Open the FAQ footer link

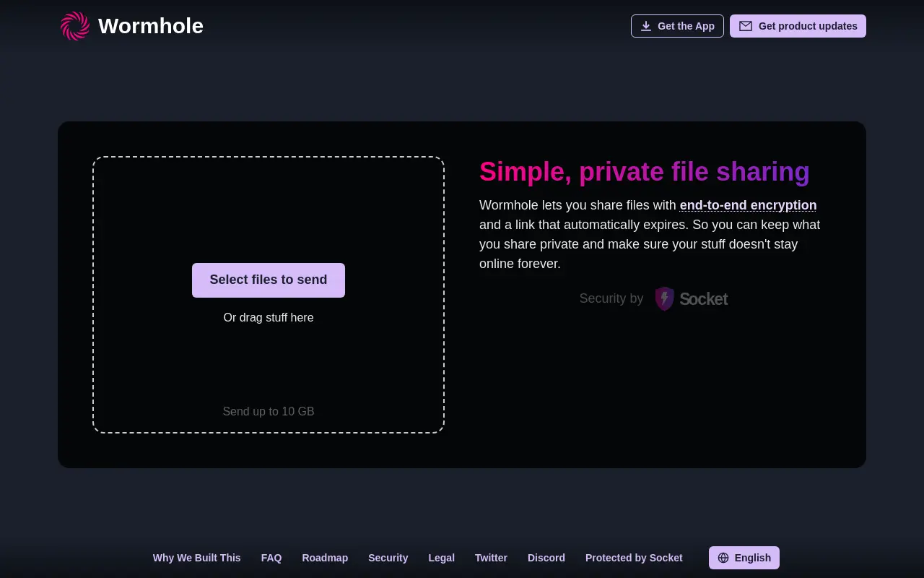tap(271, 558)
